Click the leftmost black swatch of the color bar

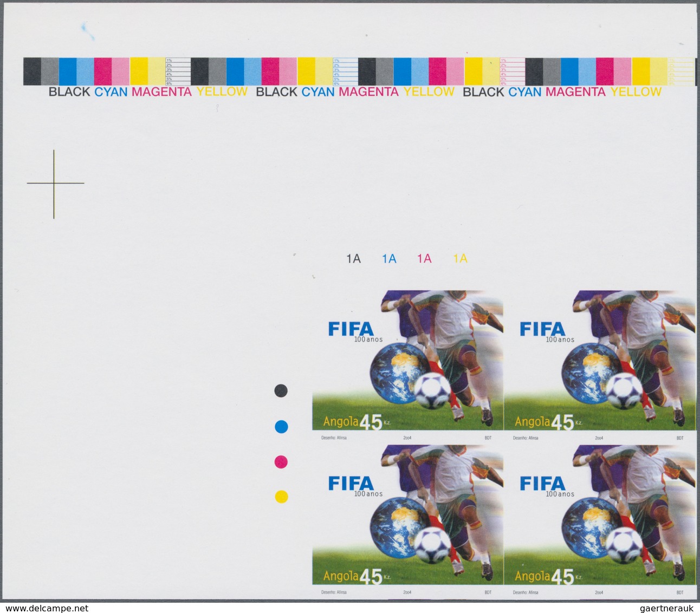tap(32, 71)
